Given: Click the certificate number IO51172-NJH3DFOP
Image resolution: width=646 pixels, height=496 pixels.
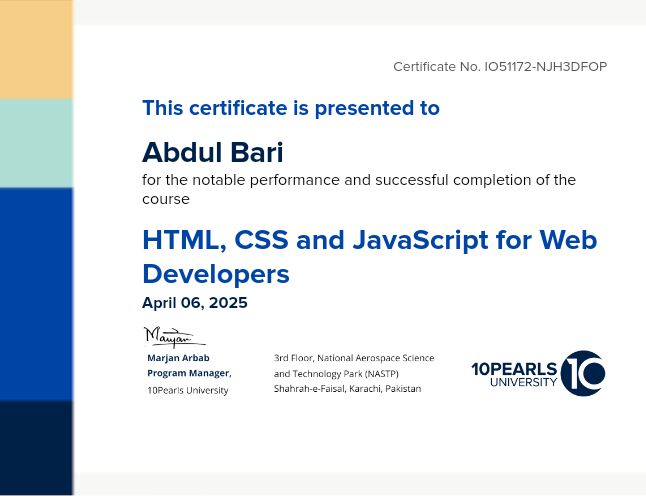Looking at the screenshot, I should click(500, 67).
